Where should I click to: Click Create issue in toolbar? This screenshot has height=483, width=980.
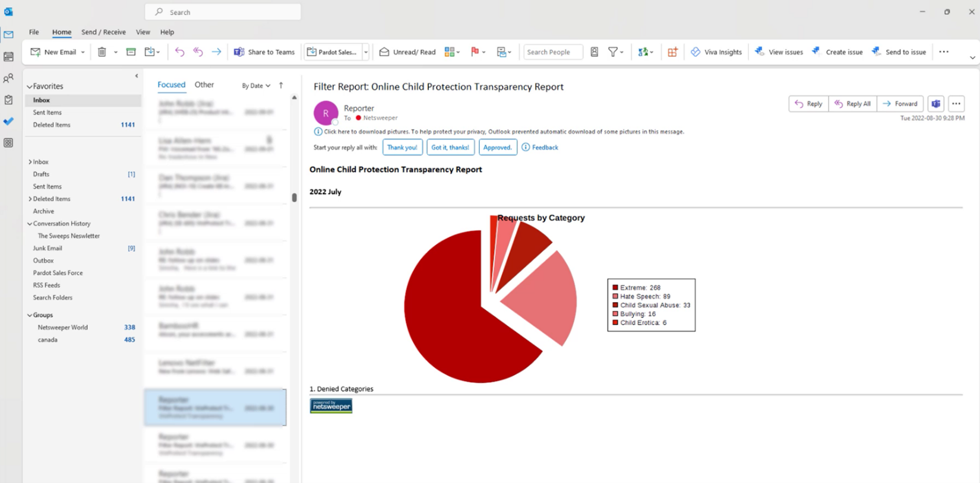(837, 52)
